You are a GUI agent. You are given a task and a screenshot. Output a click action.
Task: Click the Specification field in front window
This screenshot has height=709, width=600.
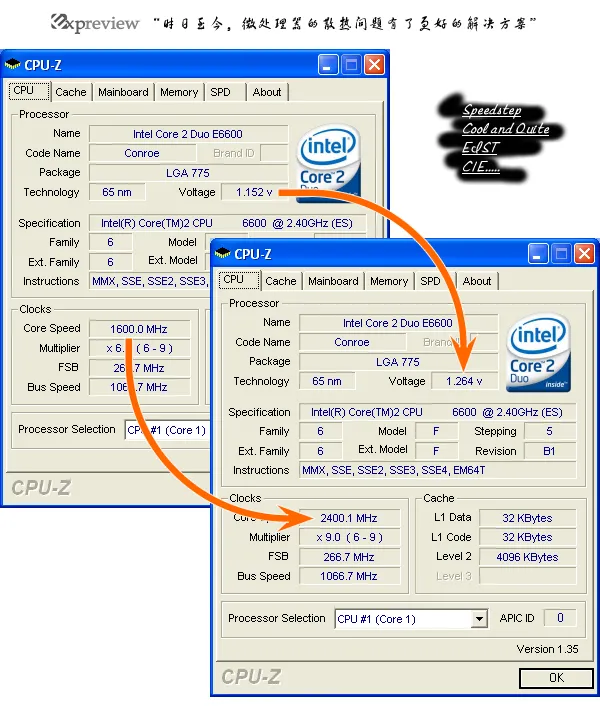click(x=438, y=412)
